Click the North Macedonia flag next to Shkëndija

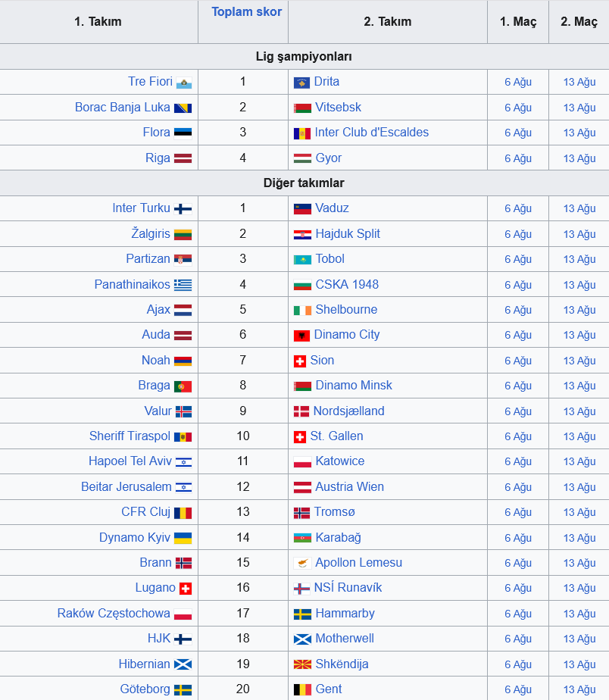302,664
